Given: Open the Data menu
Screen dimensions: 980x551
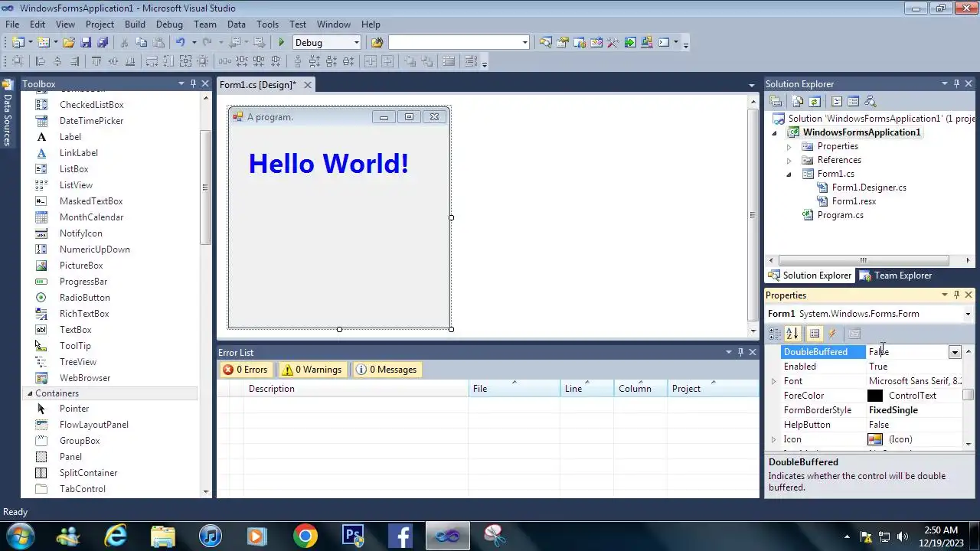Looking at the screenshot, I should click(237, 24).
